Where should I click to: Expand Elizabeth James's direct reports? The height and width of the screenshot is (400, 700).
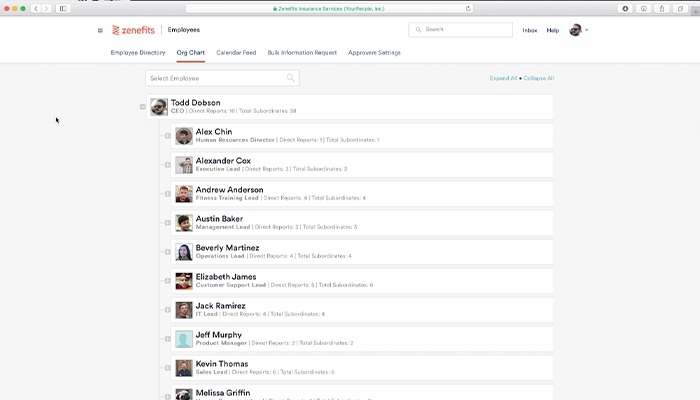(167, 281)
